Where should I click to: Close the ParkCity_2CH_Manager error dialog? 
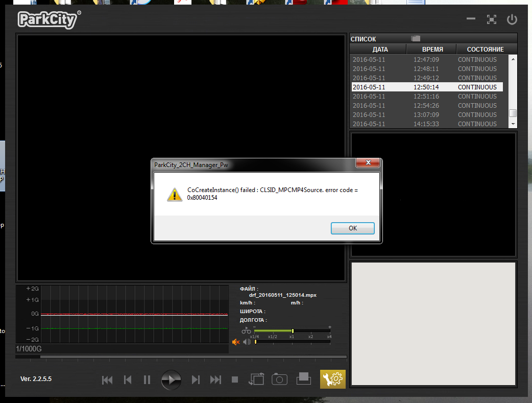pos(368,163)
